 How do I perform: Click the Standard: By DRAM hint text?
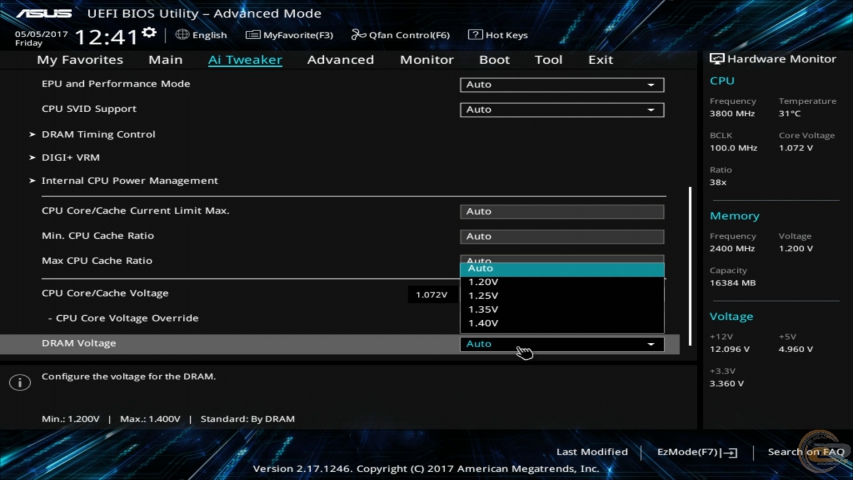248,419
